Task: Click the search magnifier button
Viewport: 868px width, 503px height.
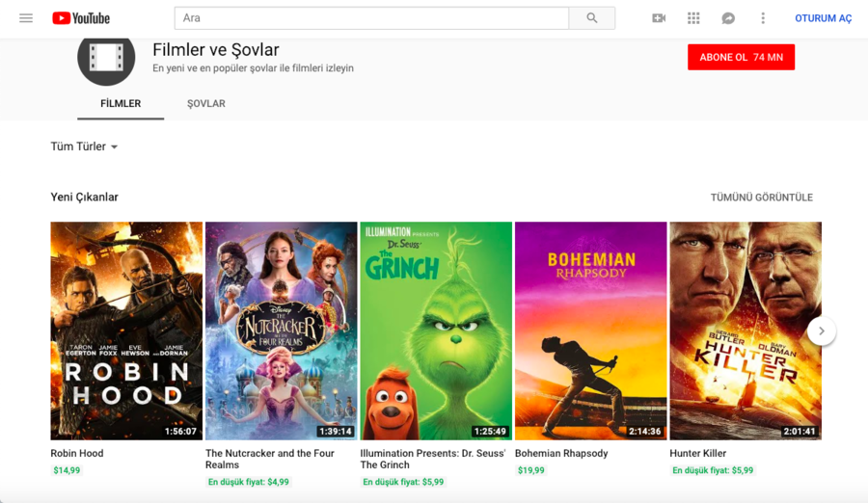Action: pos(592,18)
